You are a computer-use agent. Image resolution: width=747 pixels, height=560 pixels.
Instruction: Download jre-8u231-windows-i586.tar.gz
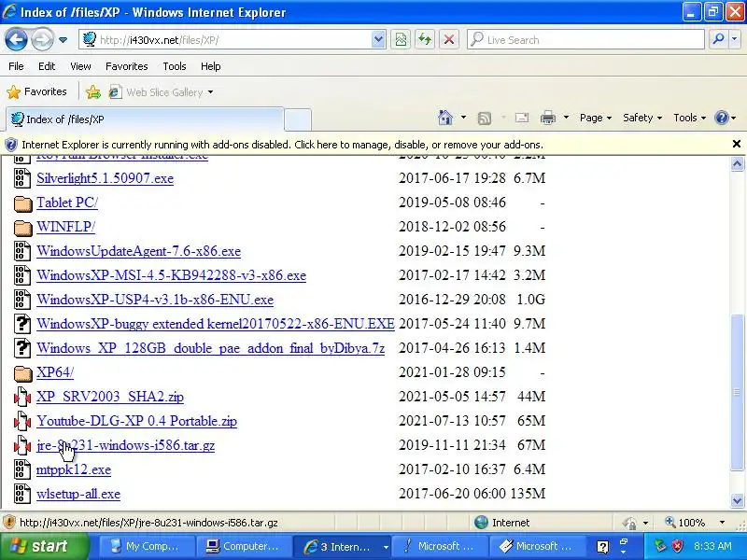click(x=125, y=446)
